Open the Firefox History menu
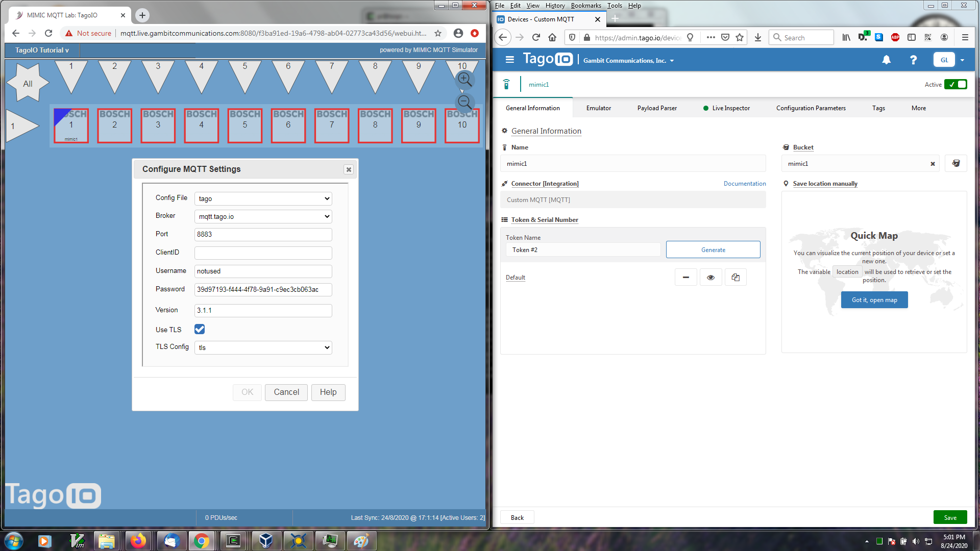This screenshot has height=551, width=980. [x=555, y=6]
